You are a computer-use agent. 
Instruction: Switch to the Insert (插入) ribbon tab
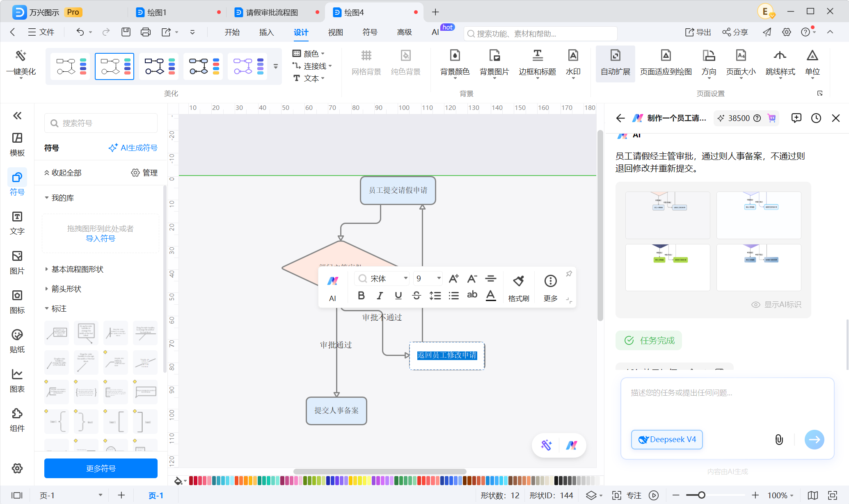click(266, 32)
